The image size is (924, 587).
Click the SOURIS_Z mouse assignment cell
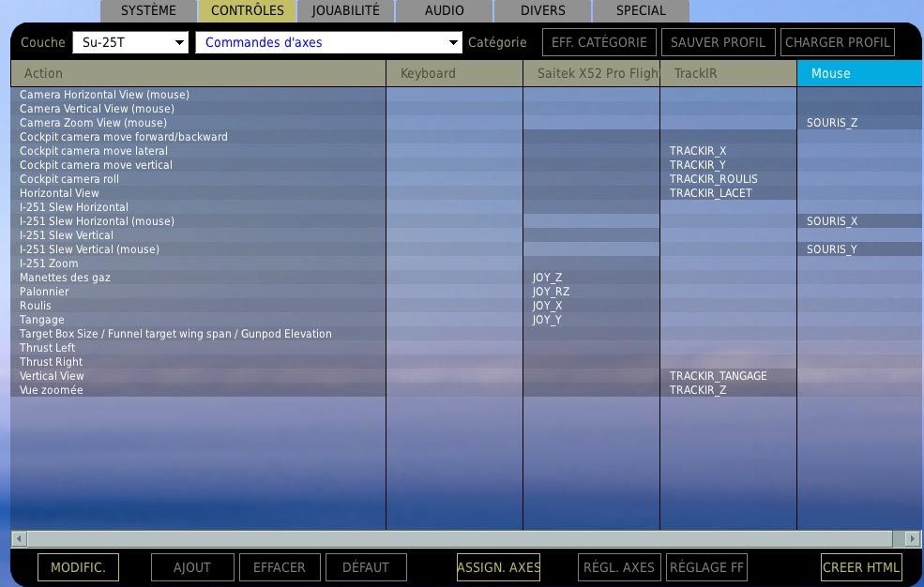point(859,123)
